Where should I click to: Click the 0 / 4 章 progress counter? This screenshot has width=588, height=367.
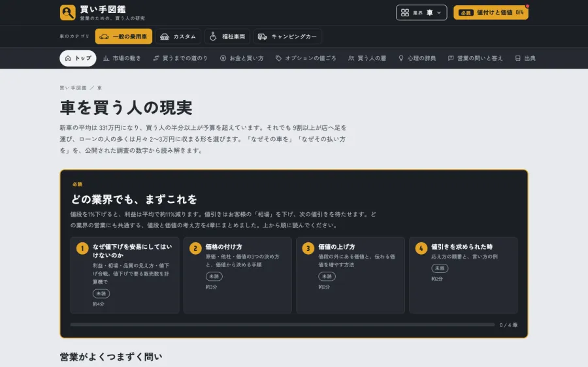(508, 325)
